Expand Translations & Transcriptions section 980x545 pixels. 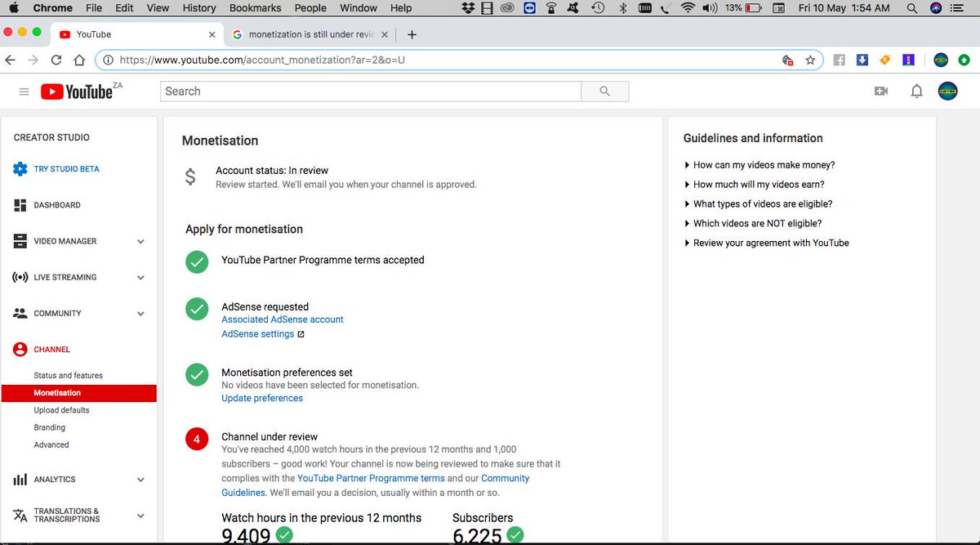point(140,516)
